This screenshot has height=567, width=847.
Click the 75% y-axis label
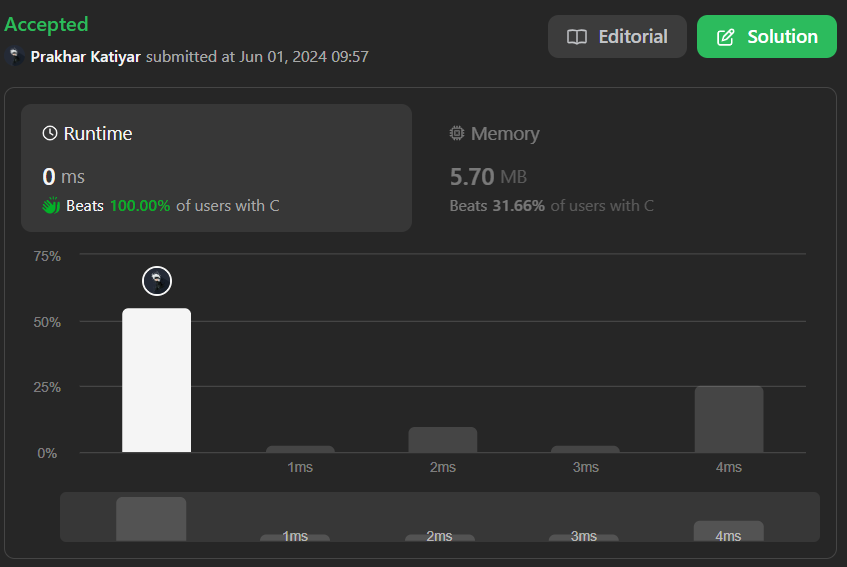tap(47, 256)
